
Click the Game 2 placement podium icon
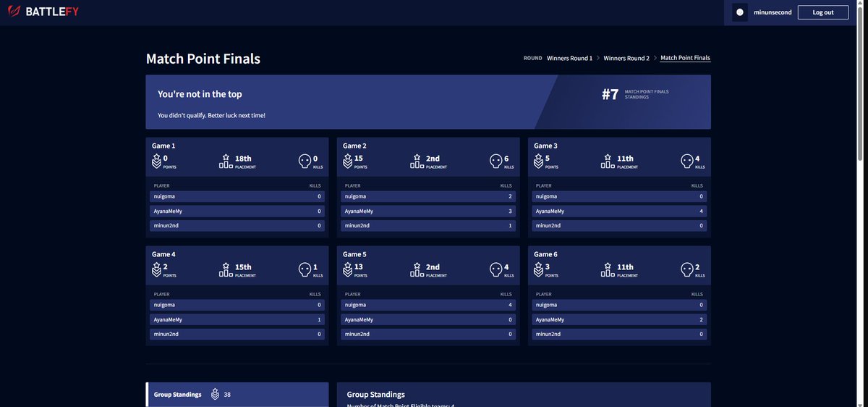coord(417,161)
